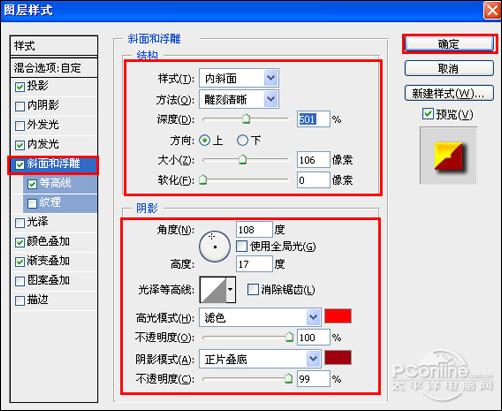
Task: Click the shadow 不透明度(C) slider handle
Action: [x=289, y=378]
